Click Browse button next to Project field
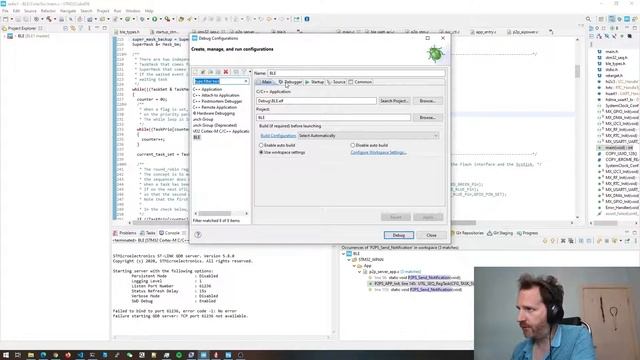 tap(427, 118)
